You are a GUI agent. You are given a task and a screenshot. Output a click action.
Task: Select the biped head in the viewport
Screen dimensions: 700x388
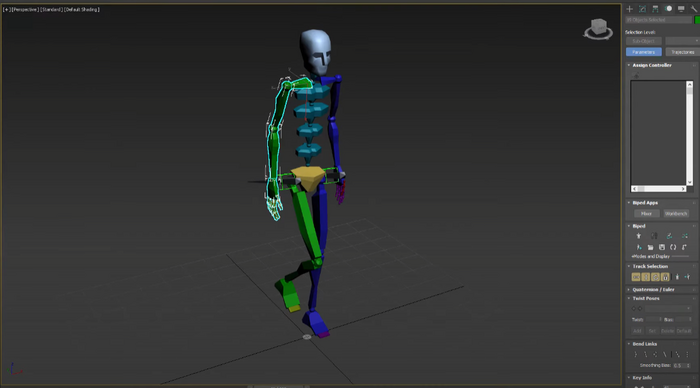(316, 51)
